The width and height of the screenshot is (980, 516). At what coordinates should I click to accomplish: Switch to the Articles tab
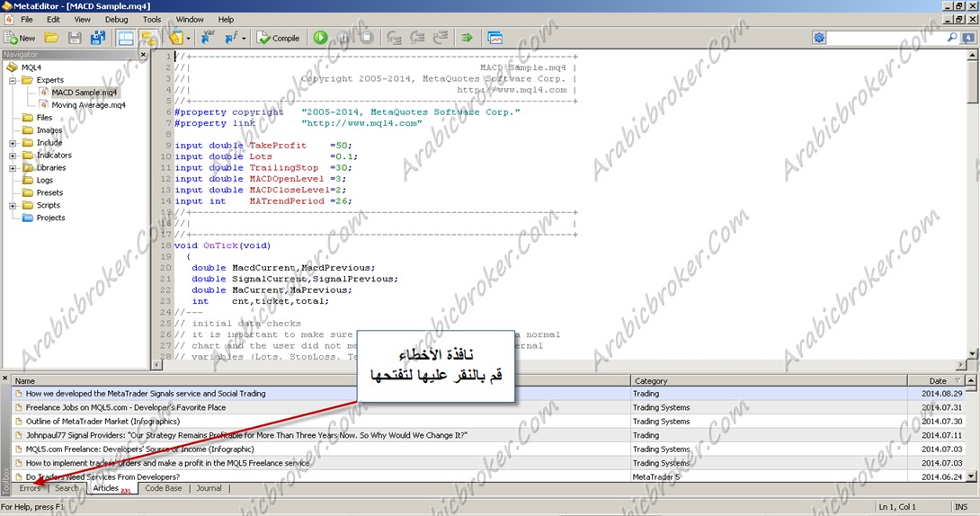pyautogui.click(x=111, y=488)
